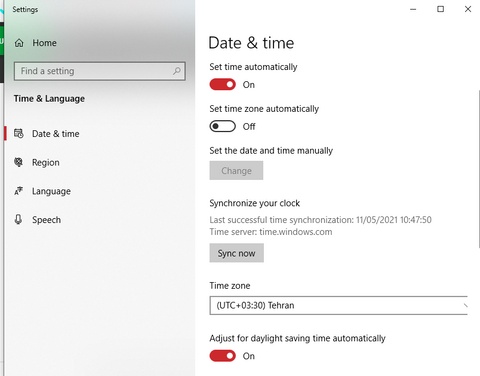
Task: Click the search magnifier icon
Action: pos(177,71)
